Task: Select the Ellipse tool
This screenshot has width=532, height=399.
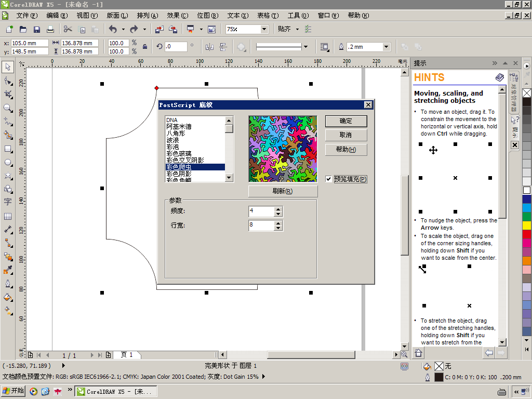Action: [x=8, y=163]
